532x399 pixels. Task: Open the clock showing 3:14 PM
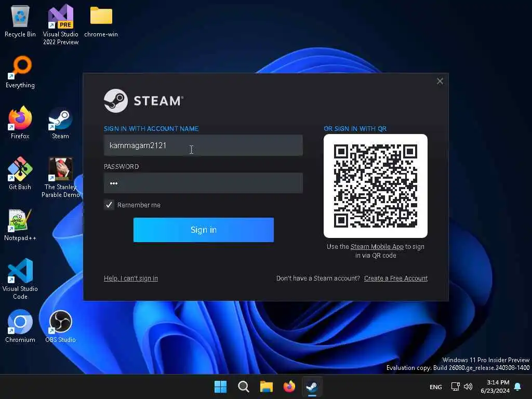pos(495,387)
